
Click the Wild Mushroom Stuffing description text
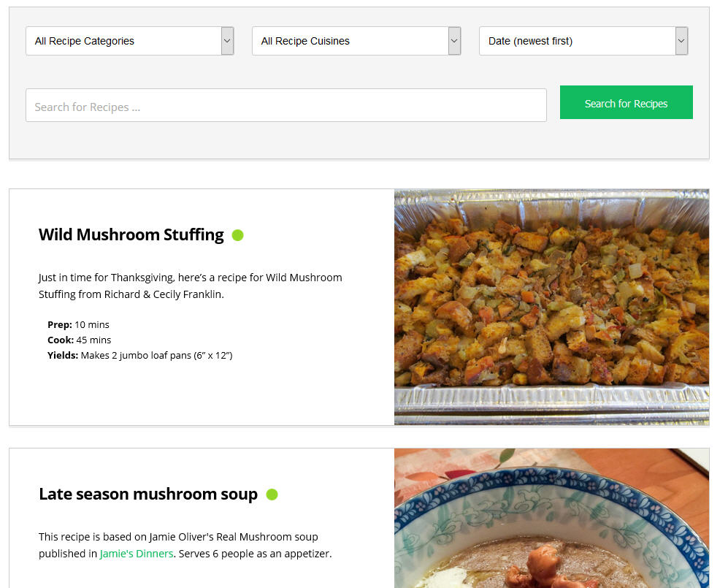click(191, 286)
